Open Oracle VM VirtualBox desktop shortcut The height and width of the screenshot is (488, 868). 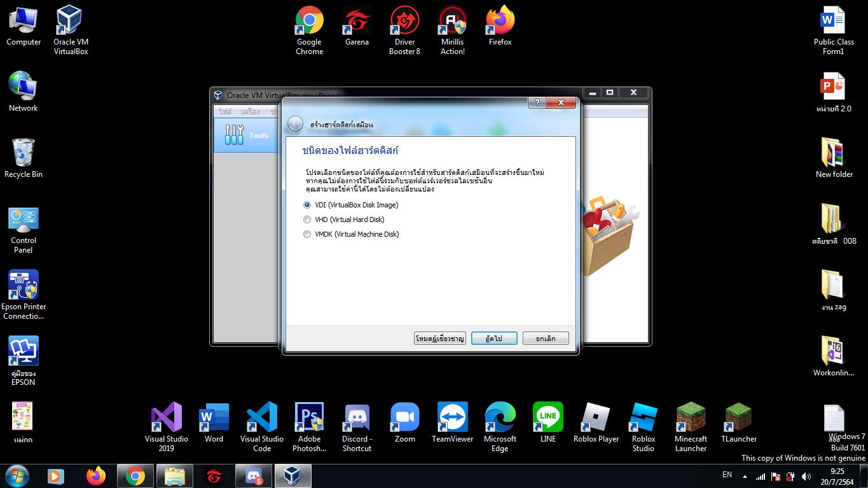click(71, 30)
